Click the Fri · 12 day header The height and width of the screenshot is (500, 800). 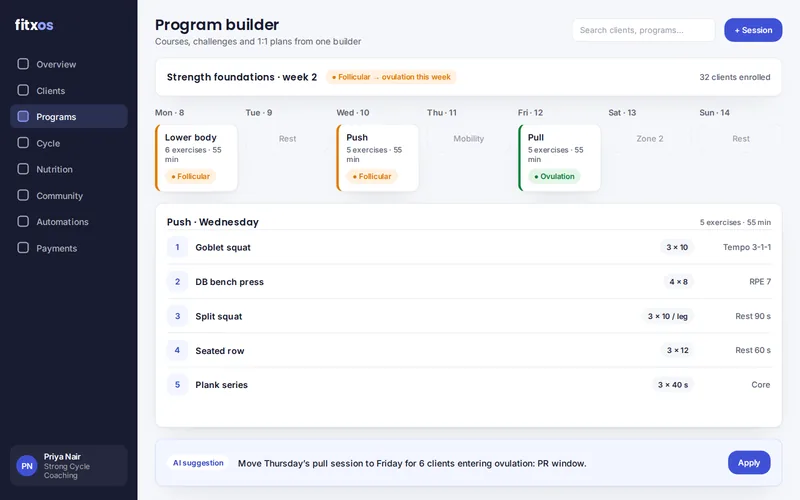tap(530, 113)
